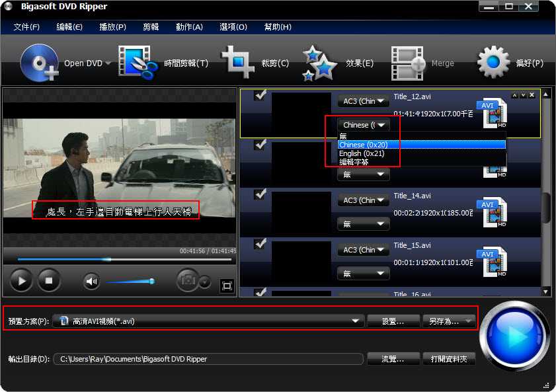Click the 流覽... browse button
Viewport: 556px width, 392px height.
point(393,359)
